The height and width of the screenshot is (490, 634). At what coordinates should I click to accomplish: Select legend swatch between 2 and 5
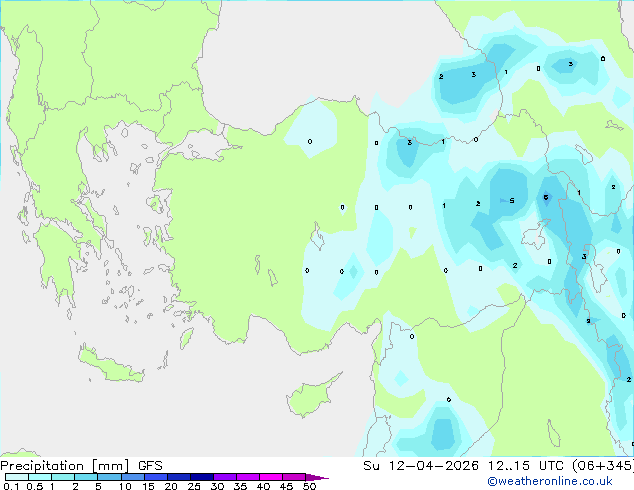click(86, 477)
